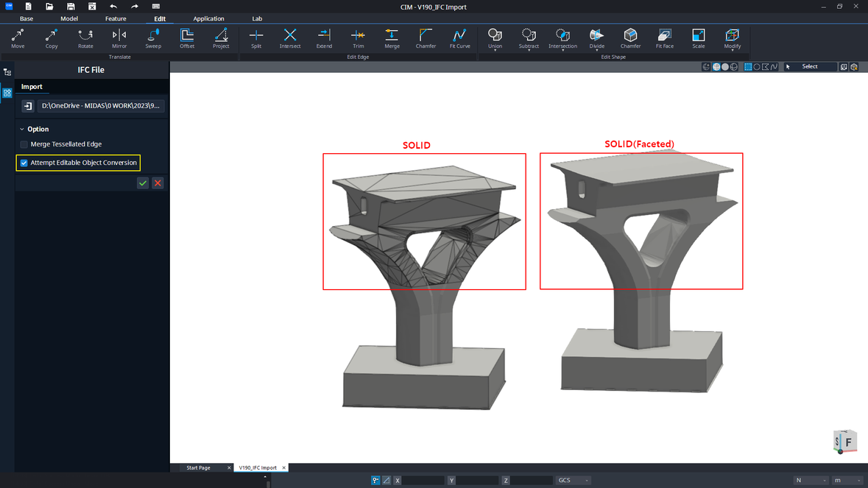The width and height of the screenshot is (868, 488).
Task: Open the Feature ribbon tab
Action: [x=116, y=19]
